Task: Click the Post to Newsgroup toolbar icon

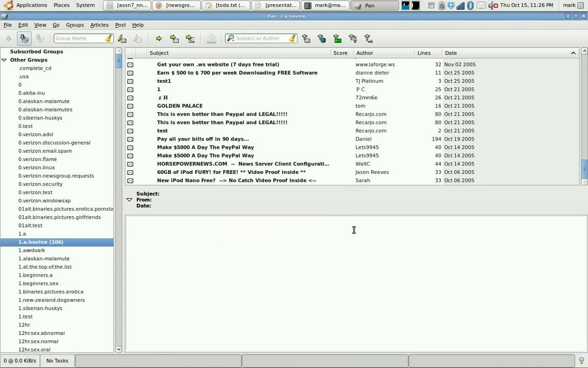Action: [122, 39]
